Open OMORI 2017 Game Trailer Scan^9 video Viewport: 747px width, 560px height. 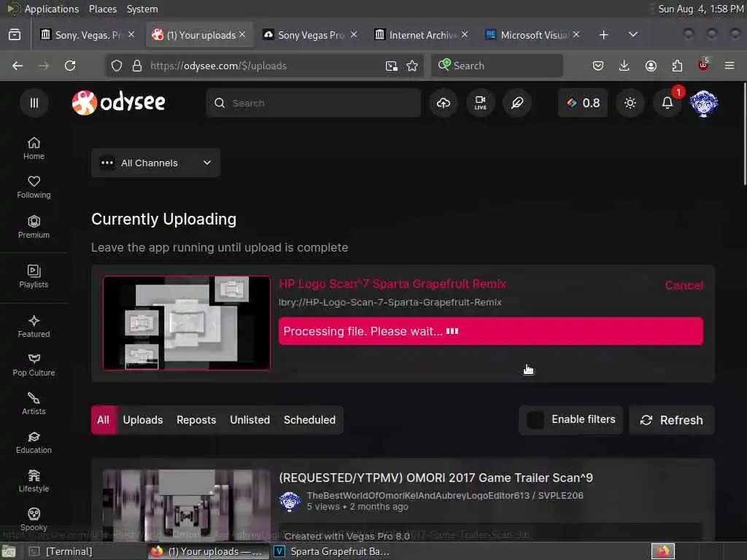pos(436,478)
